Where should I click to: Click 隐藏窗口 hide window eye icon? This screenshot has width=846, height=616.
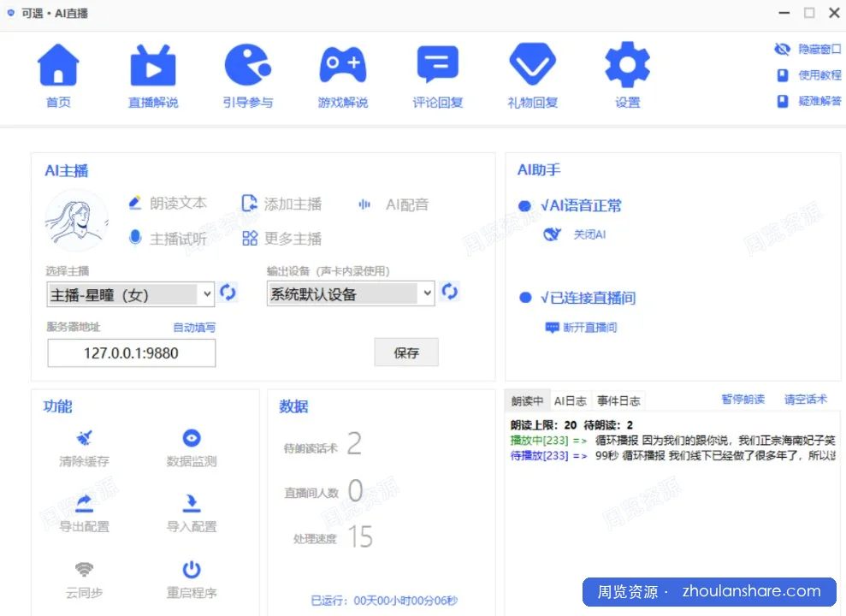pos(782,49)
